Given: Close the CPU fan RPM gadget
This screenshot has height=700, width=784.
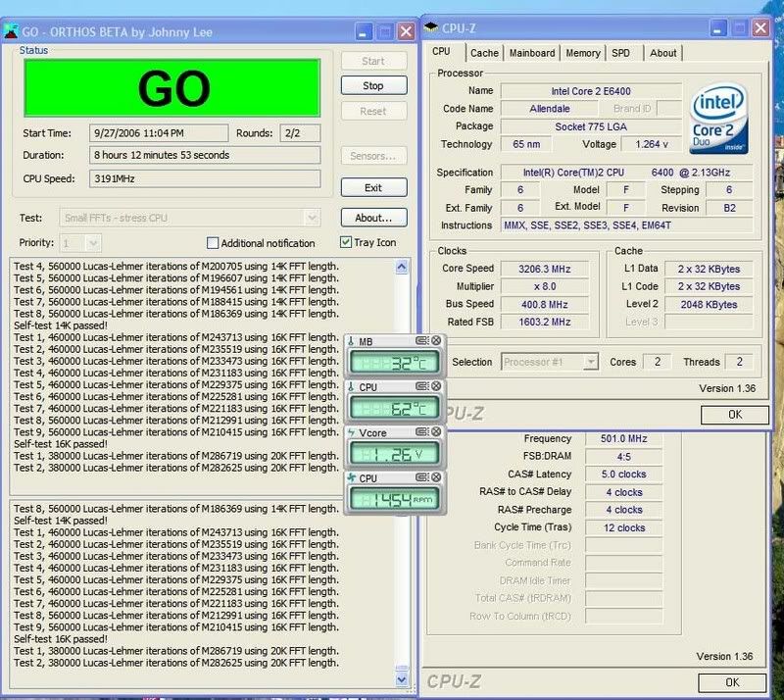Looking at the screenshot, I should (436, 477).
